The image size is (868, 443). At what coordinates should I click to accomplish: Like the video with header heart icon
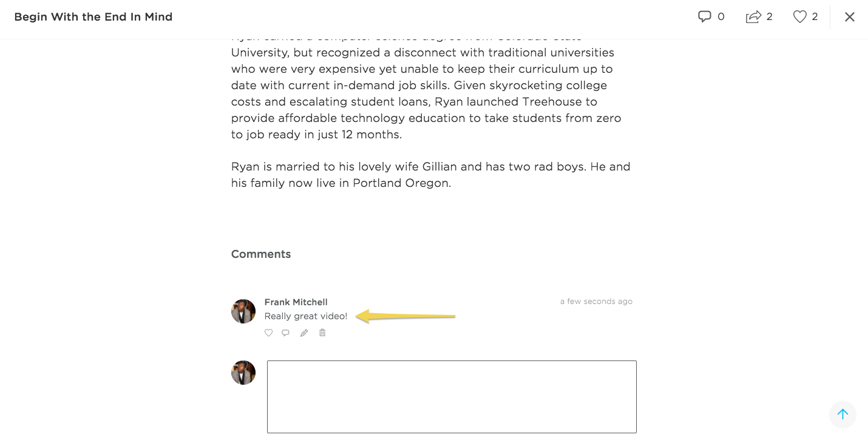click(x=800, y=17)
